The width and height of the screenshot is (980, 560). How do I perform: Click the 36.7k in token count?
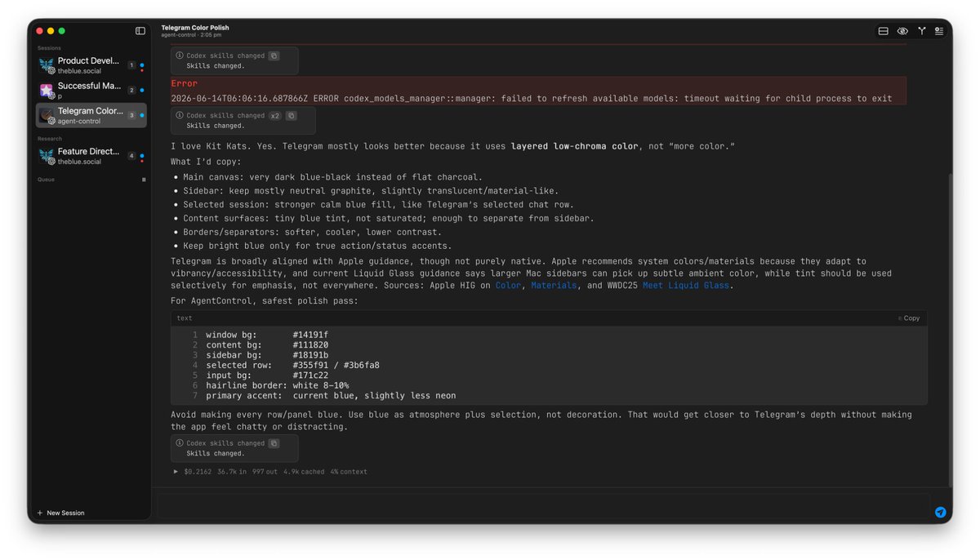pos(232,472)
